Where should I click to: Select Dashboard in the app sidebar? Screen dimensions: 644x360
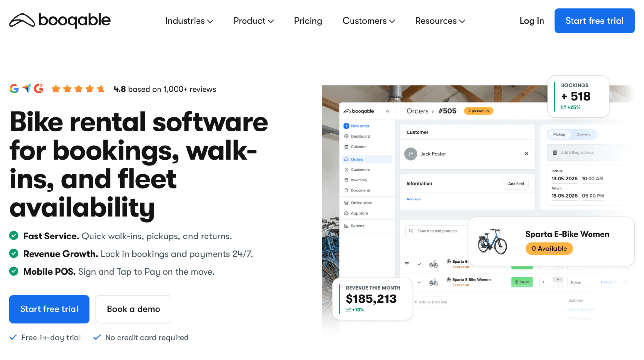pyautogui.click(x=360, y=136)
